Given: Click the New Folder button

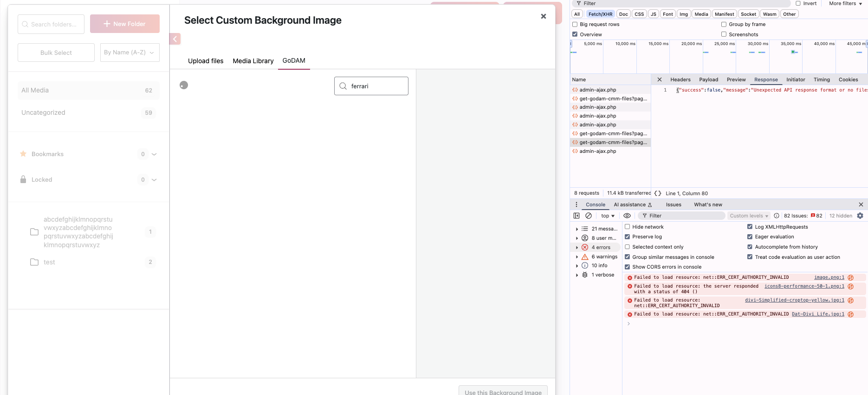Looking at the screenshot, I should coord(125,24).
